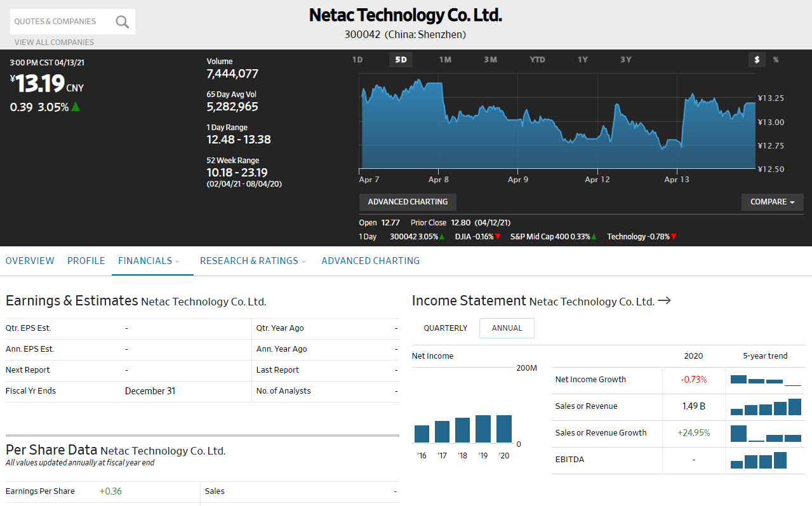The width and height of the screenshot is (812, 506).
Task: Go to the OVERVIEW tab
Action: point(30,261)
